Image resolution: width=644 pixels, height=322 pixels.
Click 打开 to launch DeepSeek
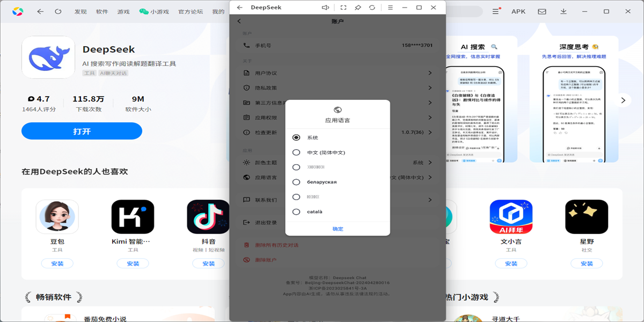pos(82,130)
